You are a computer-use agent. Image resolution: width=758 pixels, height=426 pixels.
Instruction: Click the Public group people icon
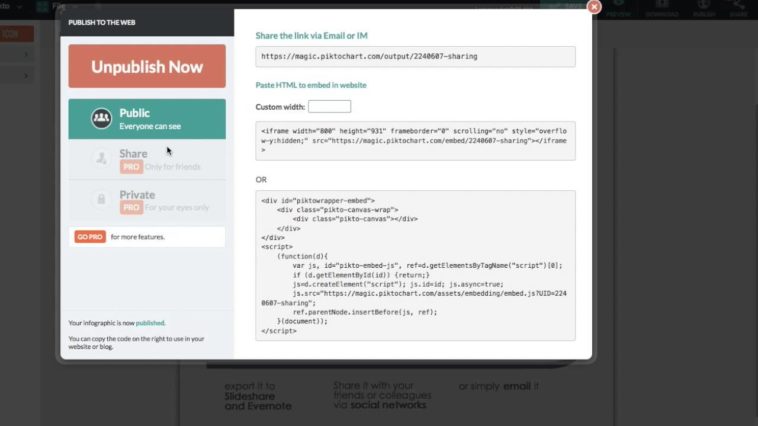point(101,119)
